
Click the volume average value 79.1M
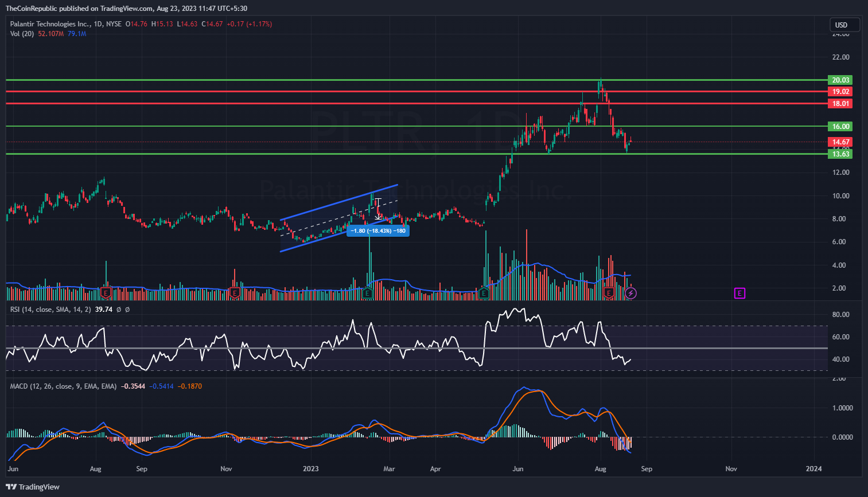(x=77, y=34)
